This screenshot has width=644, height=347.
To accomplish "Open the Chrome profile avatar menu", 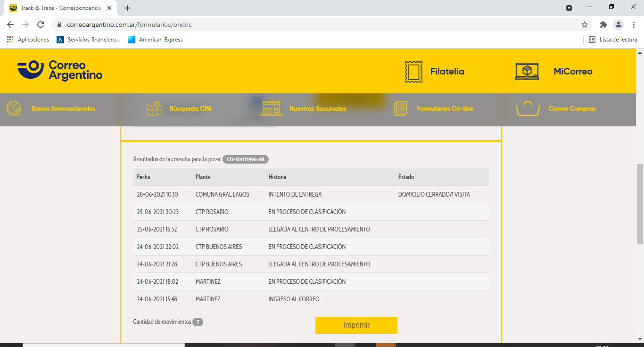I will 619,25.
